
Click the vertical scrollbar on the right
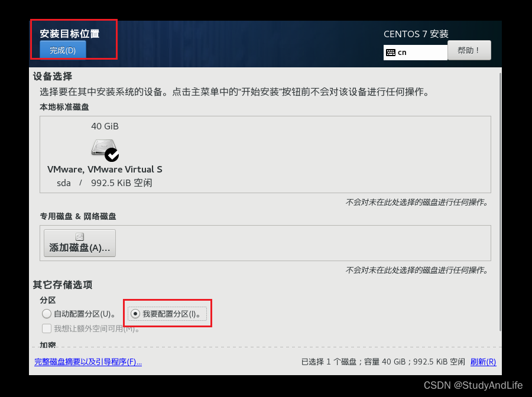click(500, 201)
